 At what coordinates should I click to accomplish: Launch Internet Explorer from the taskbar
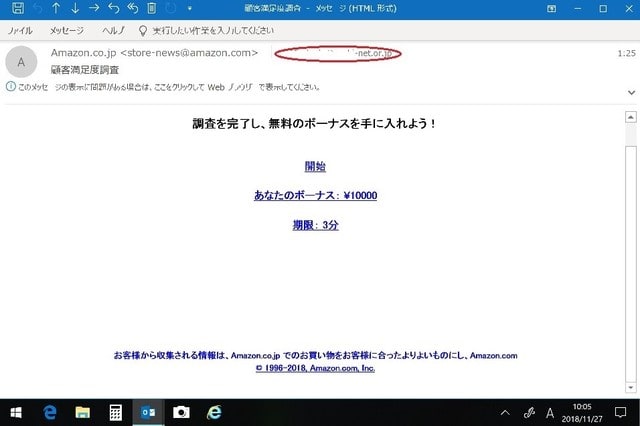point(214,413)
